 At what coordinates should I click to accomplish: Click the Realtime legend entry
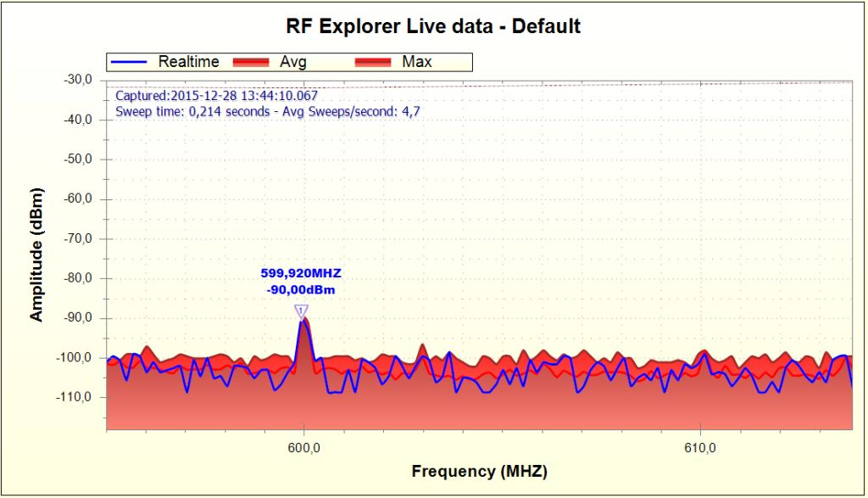[165, 61]
